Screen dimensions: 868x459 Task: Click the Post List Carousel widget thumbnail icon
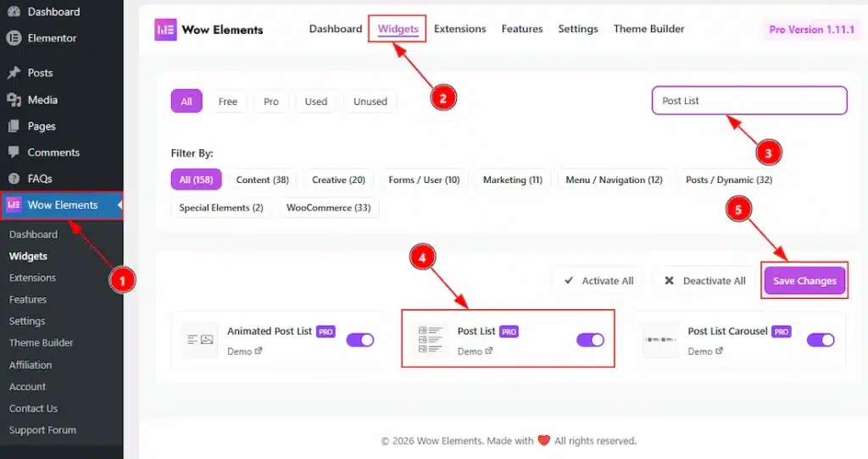pos(660,340)
